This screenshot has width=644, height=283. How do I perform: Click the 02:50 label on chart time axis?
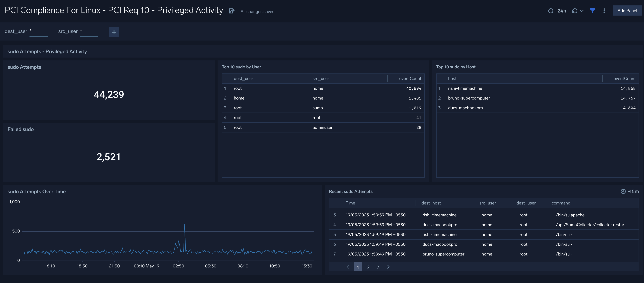click(x=178, y=266)
